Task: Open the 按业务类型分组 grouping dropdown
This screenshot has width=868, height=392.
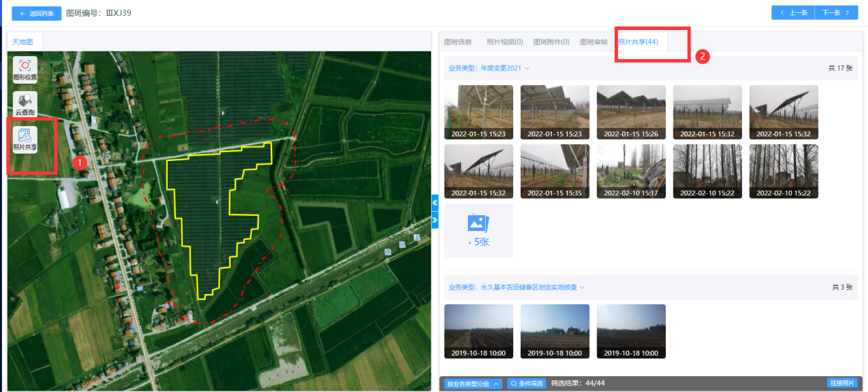Action: tap(473, 383)
